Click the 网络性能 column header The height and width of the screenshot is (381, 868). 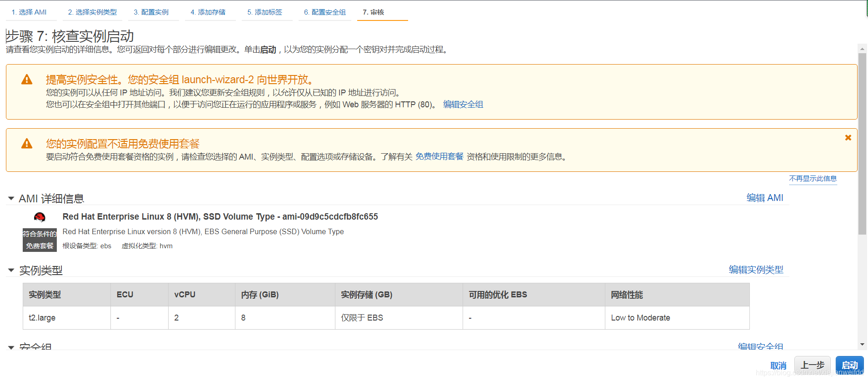coord(677,295)
